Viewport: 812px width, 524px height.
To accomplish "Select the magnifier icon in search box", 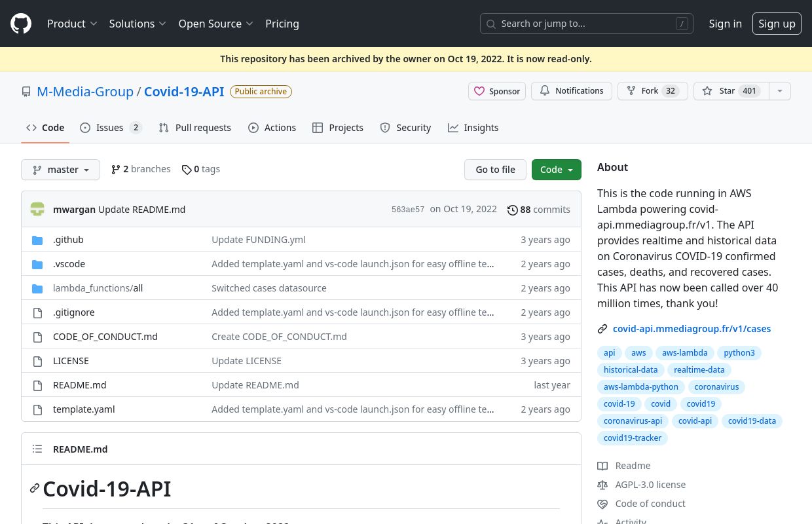I will coord(491,24).
